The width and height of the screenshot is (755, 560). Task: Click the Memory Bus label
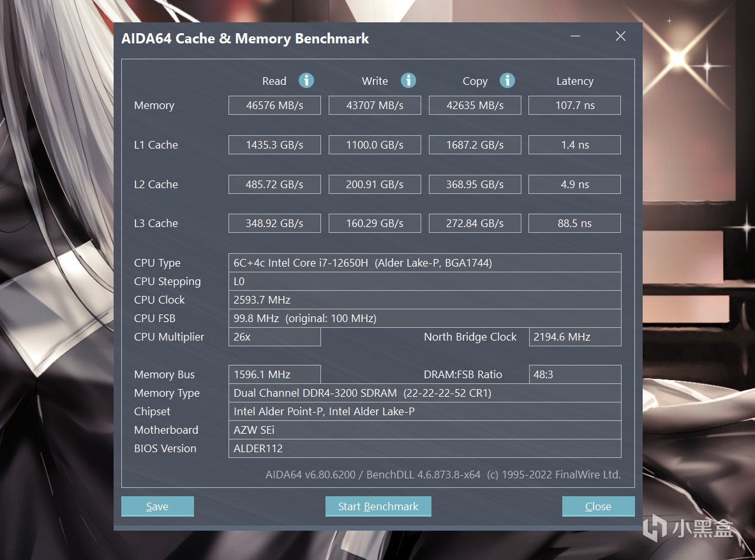click(x=164, y=374)
